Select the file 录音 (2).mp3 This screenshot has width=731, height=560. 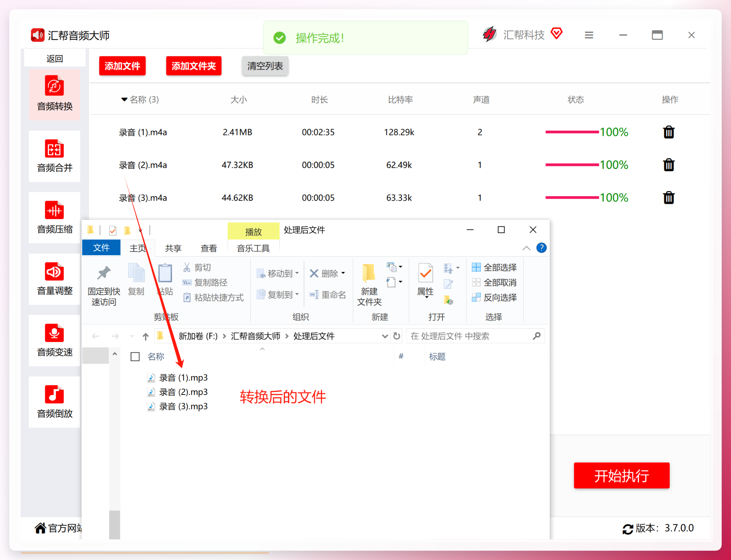tap(178, 392)
